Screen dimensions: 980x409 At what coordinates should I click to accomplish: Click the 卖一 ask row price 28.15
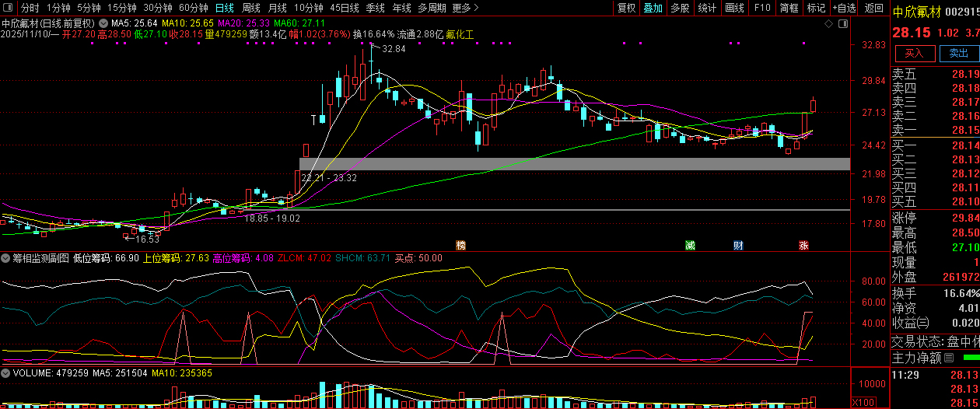[964, 130]
